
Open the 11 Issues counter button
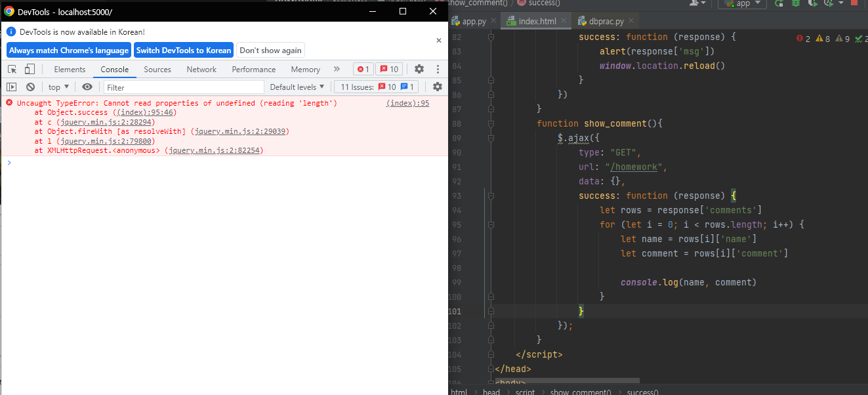coord(377,87)
